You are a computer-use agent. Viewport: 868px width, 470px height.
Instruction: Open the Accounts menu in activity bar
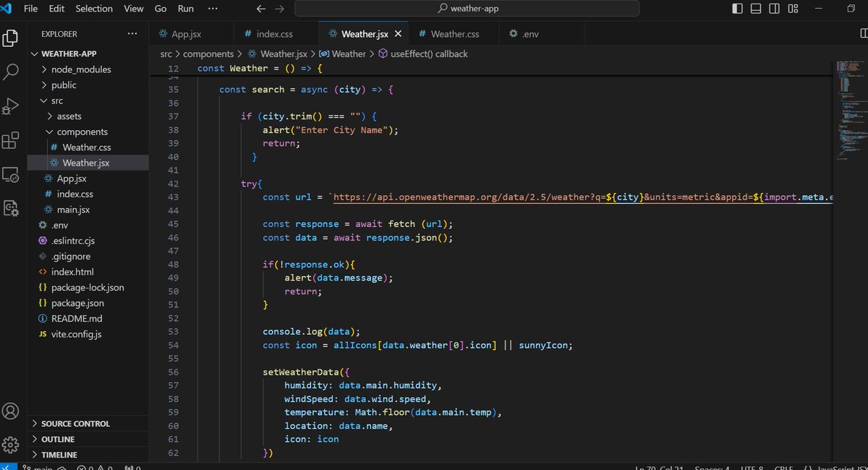click(11, 411)
